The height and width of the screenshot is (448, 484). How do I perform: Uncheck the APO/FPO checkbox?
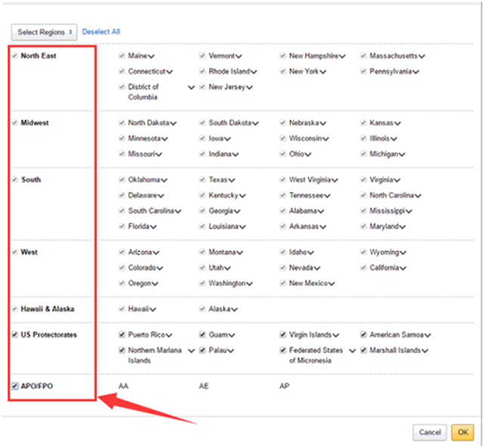14,386
